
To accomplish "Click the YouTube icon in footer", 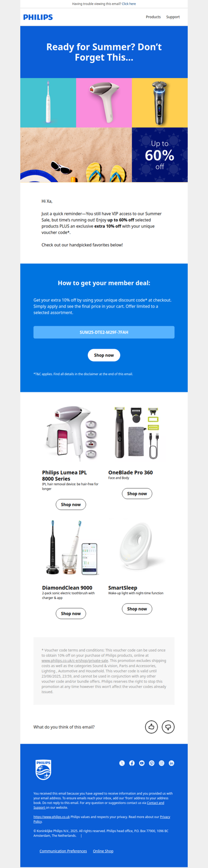I will [x=142, y=763].
